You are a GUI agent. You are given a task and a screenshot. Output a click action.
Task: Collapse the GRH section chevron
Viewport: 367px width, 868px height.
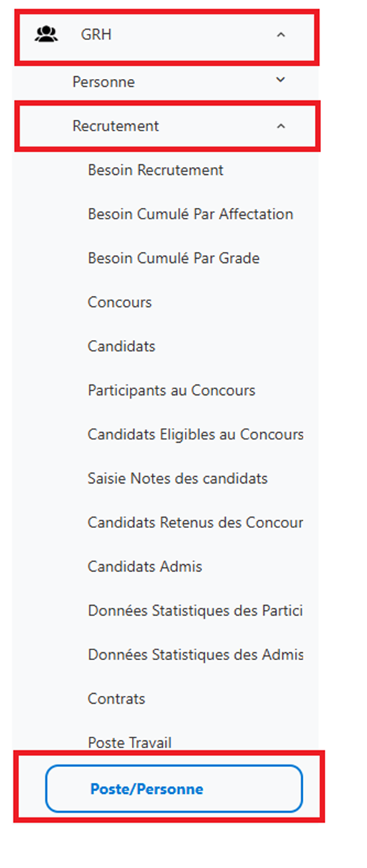pos(281,35)
